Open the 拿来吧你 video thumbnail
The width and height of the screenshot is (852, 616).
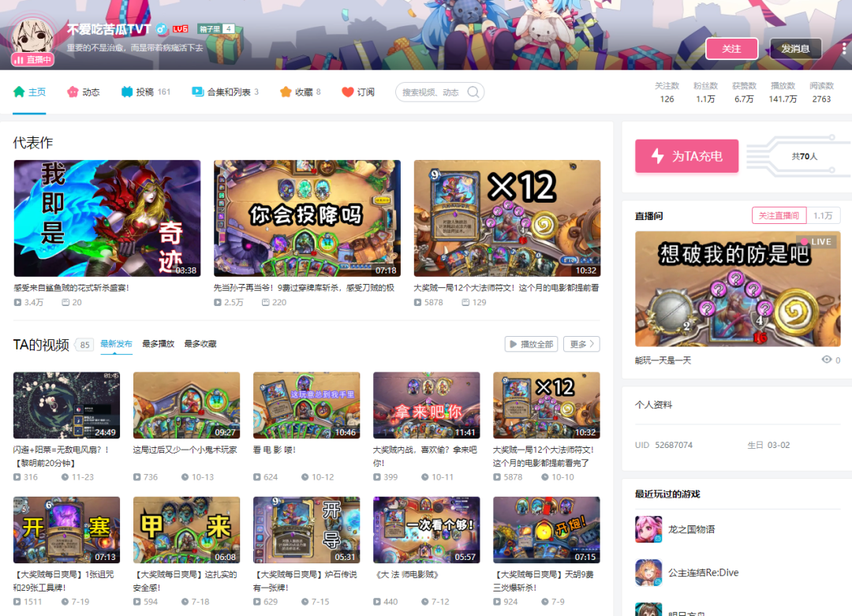tap(427, 405)
